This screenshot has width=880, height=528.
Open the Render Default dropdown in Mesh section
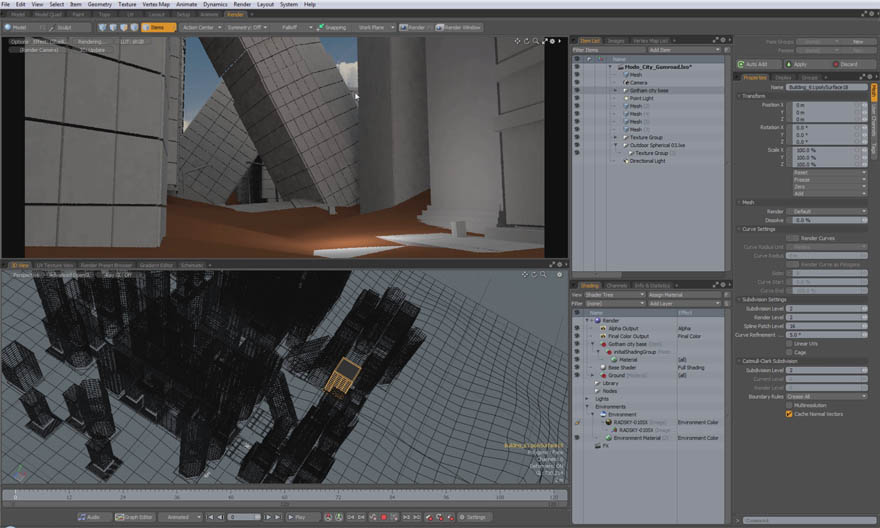[826, 212]
